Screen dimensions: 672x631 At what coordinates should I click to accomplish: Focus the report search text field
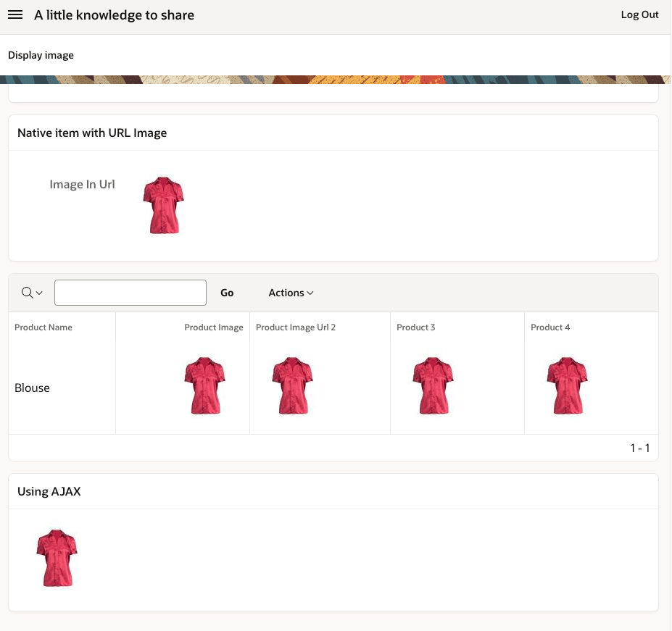pos(130,293)
